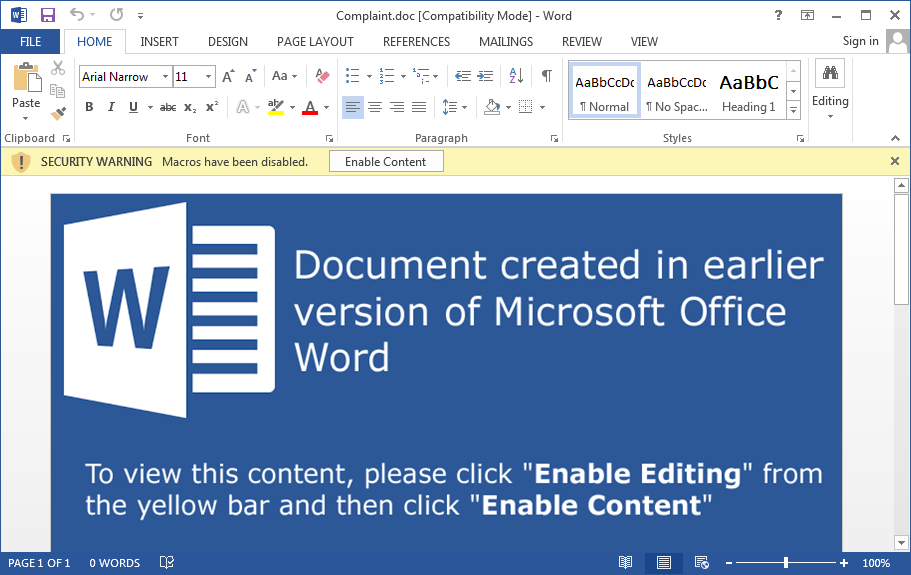Toggle Bold formatting
Image resolution: width=911 pixels, height=575 pixels.
click(x=89, y=107)
